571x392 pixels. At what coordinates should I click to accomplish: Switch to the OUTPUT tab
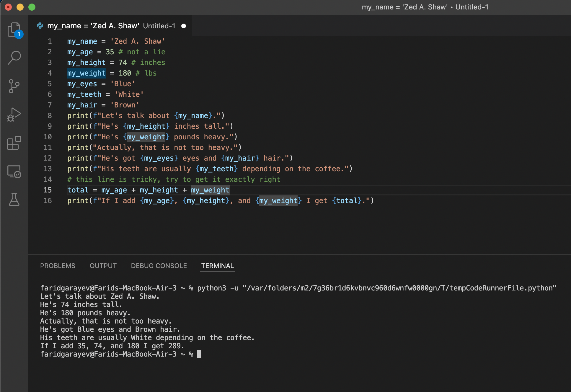[103, 266]
